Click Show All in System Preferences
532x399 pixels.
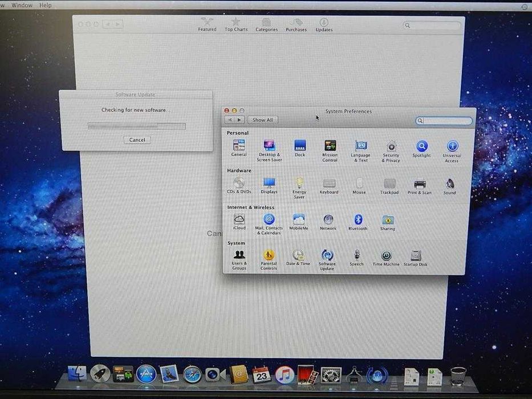[x=263, y=120]
